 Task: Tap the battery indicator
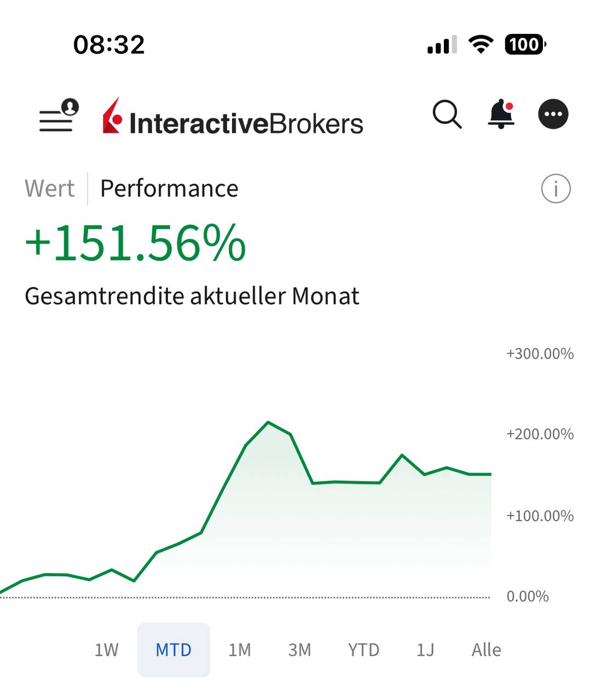click(x=524, y=44)
